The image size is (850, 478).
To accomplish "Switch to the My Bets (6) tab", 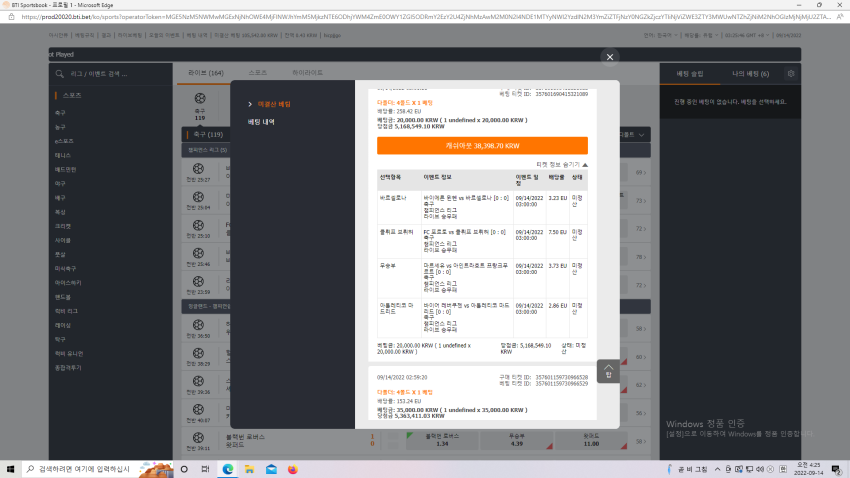I will click(750, 74).
